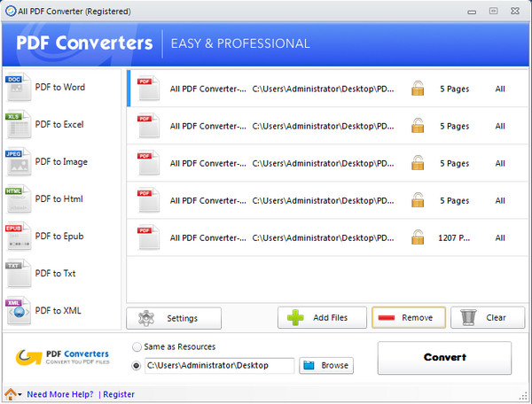Choose the PDF to Excel XLS icon
The image size is (532, 404).
[19, 124]
